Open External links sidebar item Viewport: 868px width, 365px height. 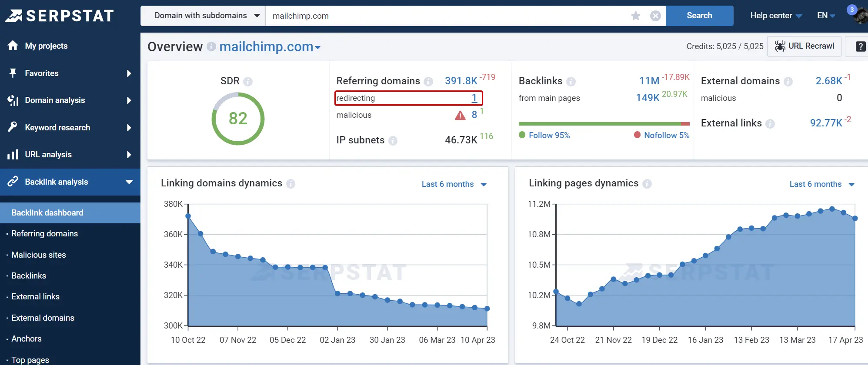pyautogui.click(x=35, y=297)
